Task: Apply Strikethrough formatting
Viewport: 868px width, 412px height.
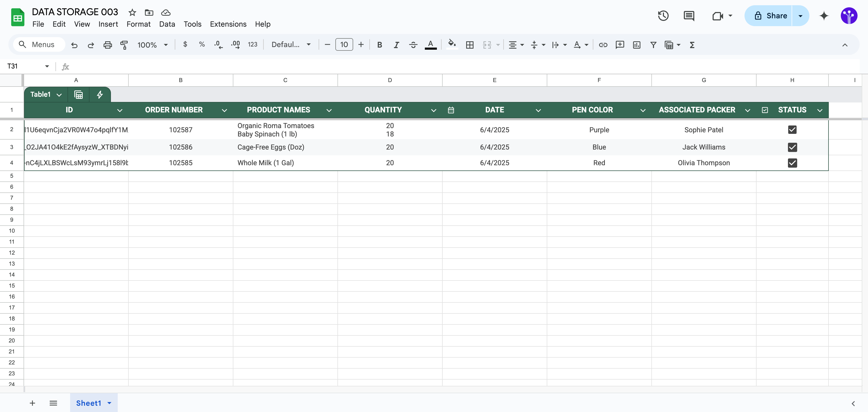Action: [x=413, y=45]
